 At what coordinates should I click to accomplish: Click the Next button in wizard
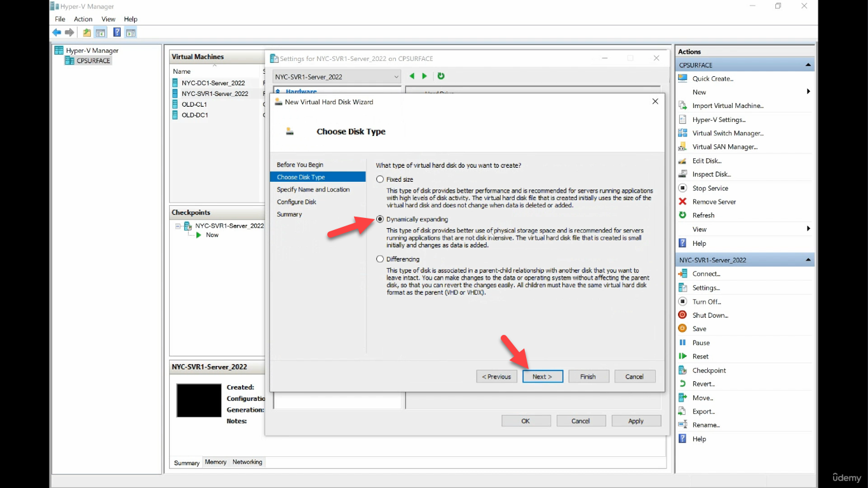[x=543, y=376]
